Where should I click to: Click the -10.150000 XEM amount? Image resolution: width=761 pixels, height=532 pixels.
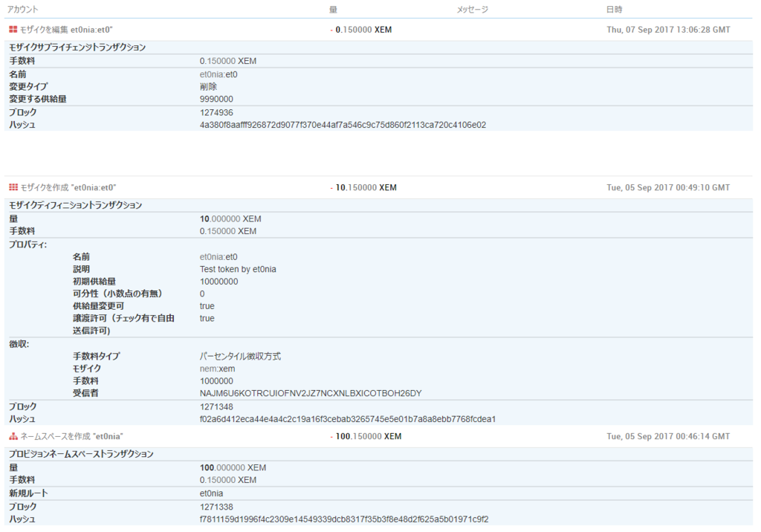[x=363, y=187]
